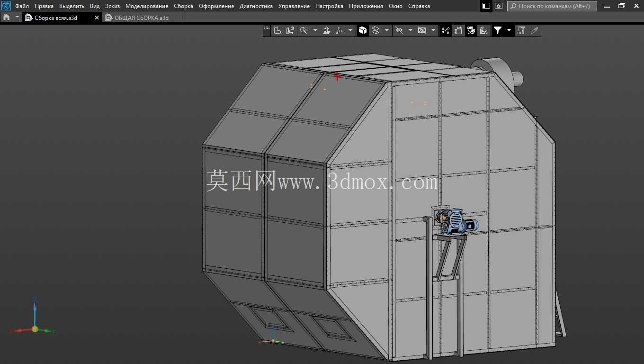This screenshot has height=364, width=644.
Task: Click the coordinate system with gear icon
Action: [x=290, y=30]
